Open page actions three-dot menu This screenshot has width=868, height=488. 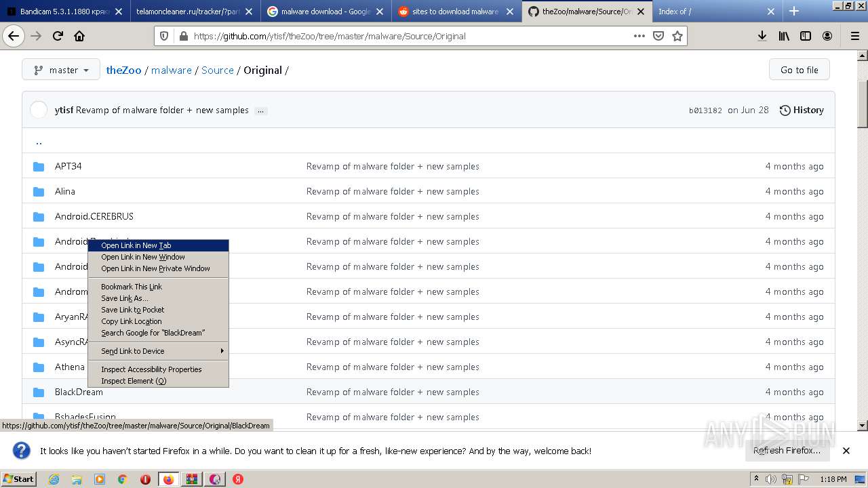[639, 36]
